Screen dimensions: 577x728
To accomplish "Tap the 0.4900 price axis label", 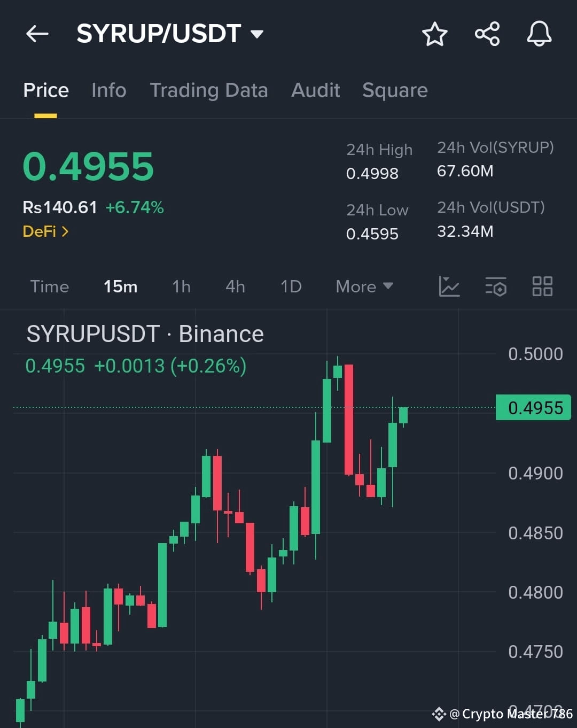I will [535, 473].
